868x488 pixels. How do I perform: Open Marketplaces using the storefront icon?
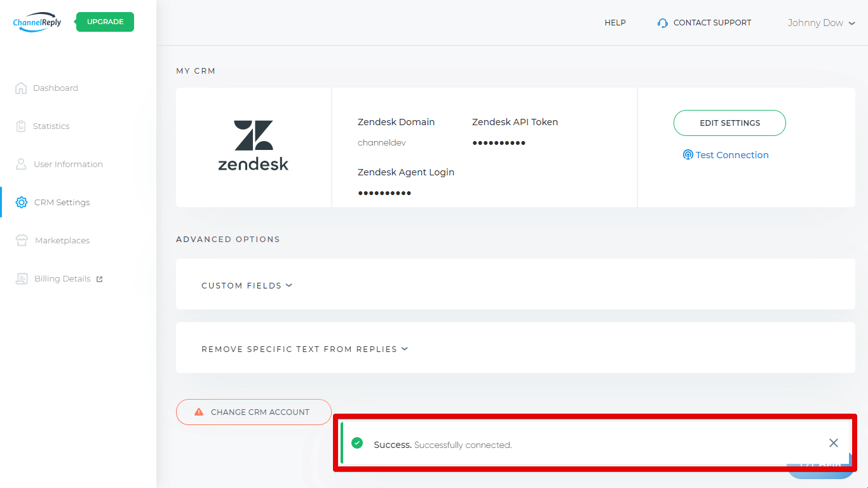coord(21,240)
